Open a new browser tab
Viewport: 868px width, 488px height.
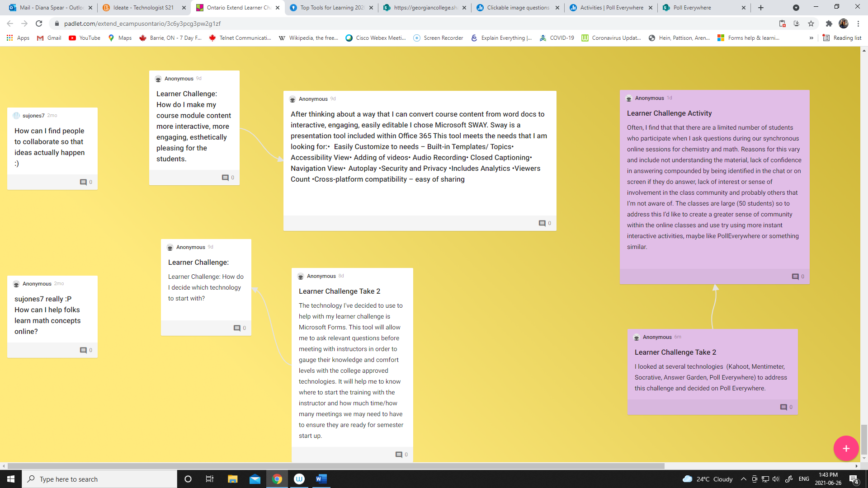click(x=761, y=8)
